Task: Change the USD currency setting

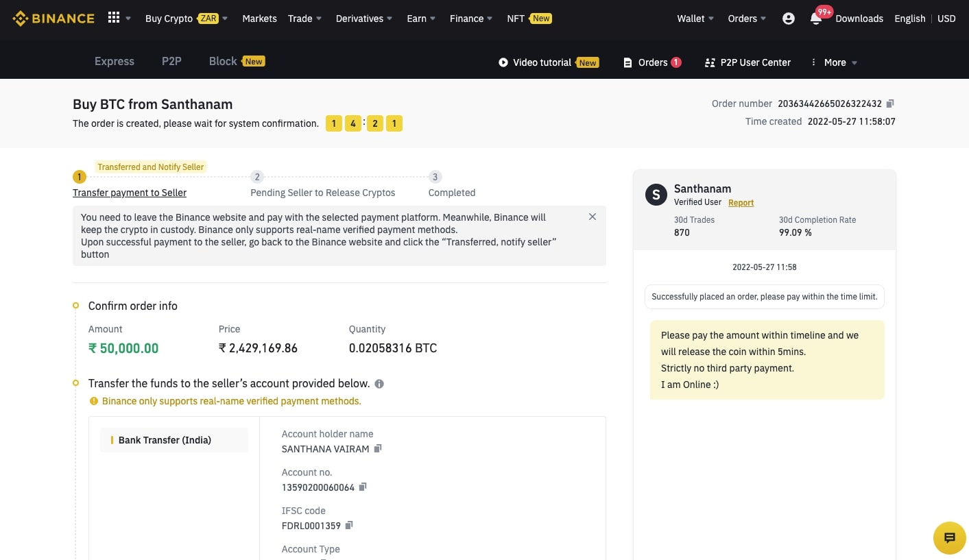Action: (x=946, y=19)
